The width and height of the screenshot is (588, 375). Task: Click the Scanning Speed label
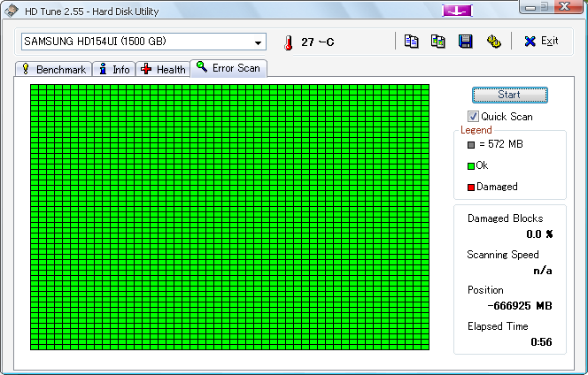[x=502, y=255]
